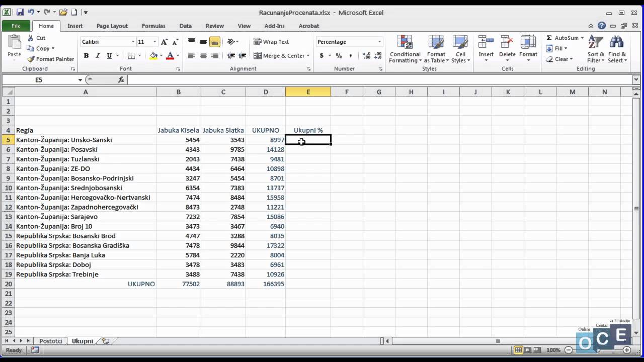Choose the yellow Fill Color button
This screenshot has width=644, height=362.
tap(153, 56)
